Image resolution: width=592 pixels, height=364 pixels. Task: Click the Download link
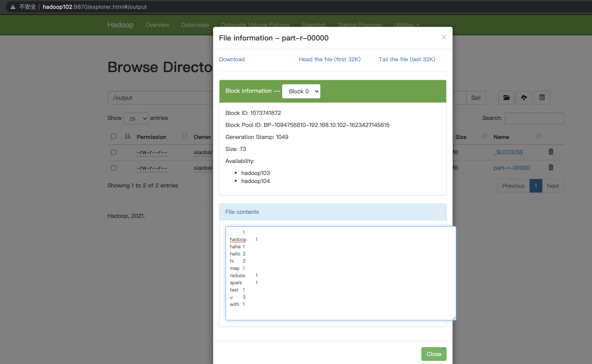(x=232, y=59)
